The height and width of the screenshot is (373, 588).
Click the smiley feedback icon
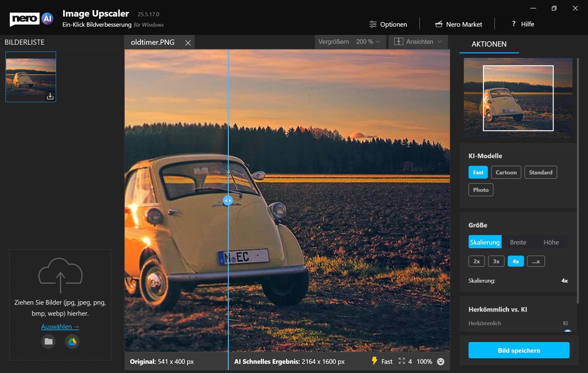[x=441, y=362]
